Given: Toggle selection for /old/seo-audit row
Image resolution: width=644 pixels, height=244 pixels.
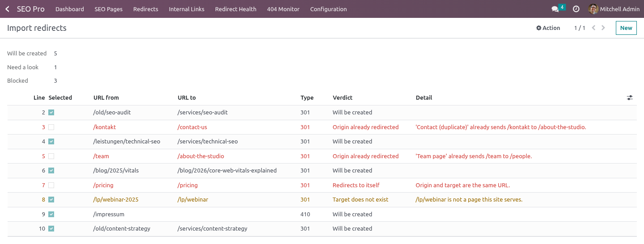Looking at the screenshot, I should tap(51, 113).
